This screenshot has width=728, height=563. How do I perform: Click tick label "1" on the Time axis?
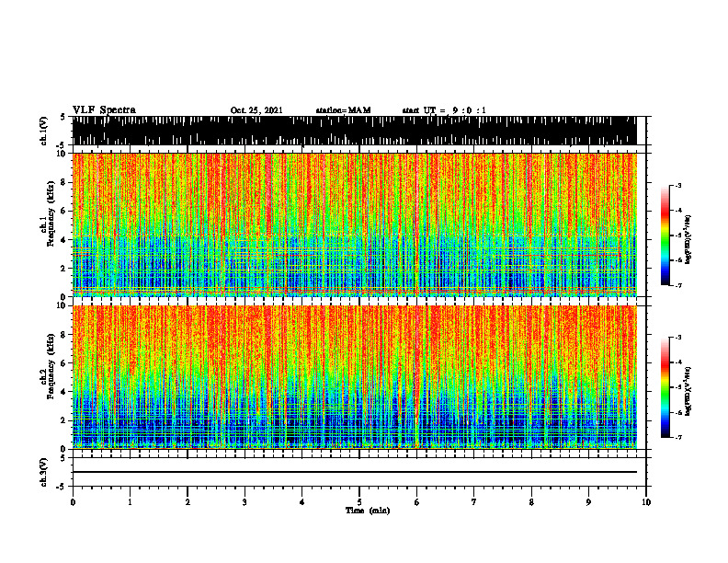pos(130,502)
